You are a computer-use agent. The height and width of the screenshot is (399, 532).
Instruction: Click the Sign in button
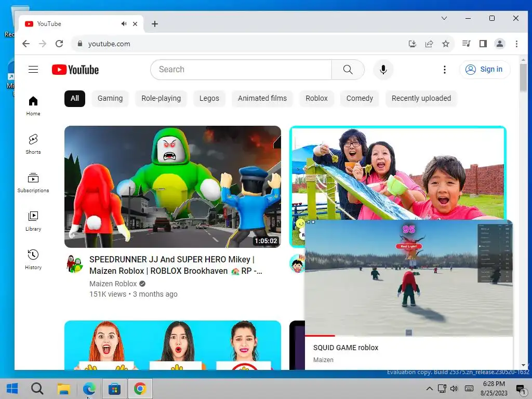(485, 70)
